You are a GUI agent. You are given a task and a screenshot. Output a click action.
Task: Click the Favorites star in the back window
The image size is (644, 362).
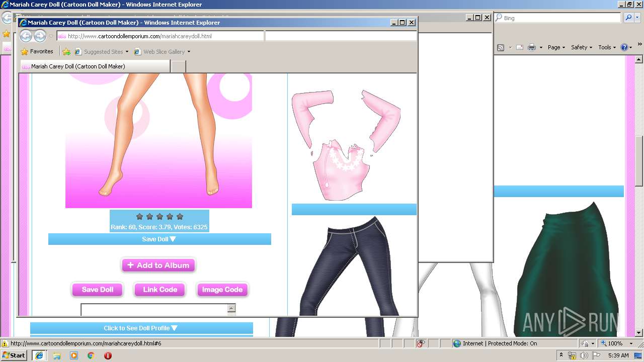[6, 34]
